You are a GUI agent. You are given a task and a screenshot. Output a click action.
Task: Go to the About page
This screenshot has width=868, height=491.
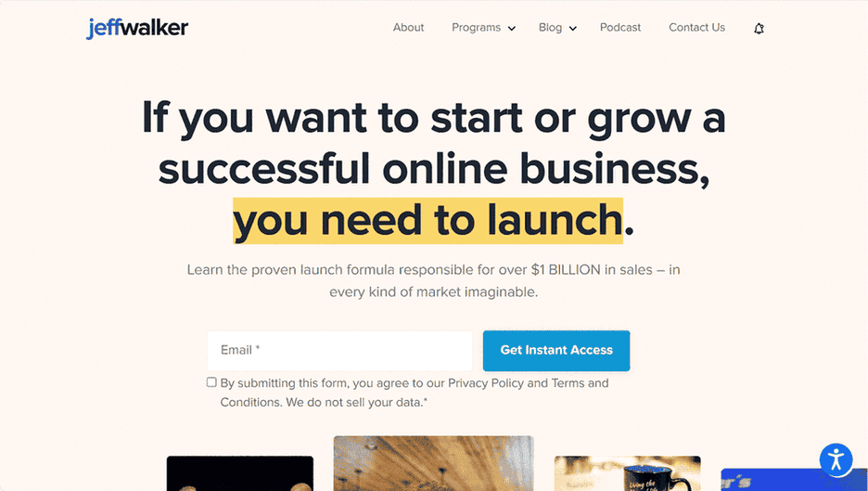click(409, 27)
